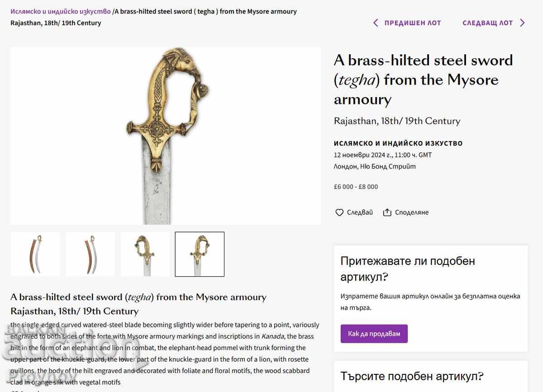Click the Споделяне share link
This screenshot has height=392, width=543.
[411, 213]
